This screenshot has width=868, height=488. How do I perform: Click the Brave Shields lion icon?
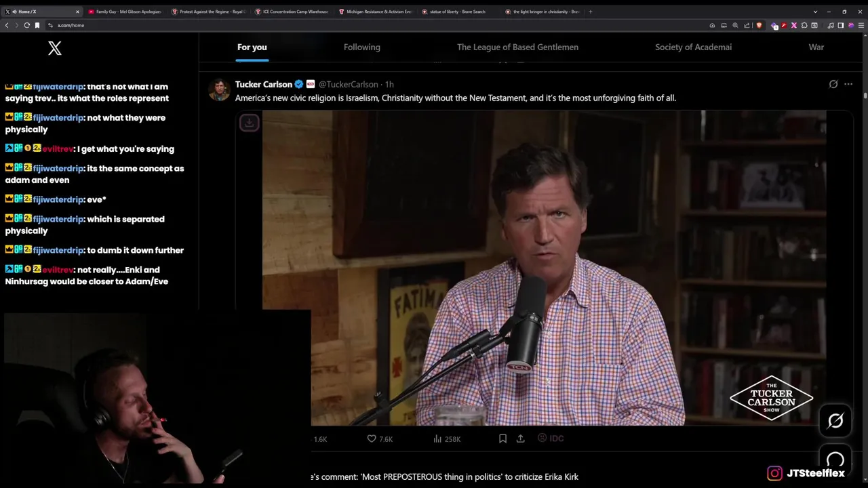coord(759,25)
